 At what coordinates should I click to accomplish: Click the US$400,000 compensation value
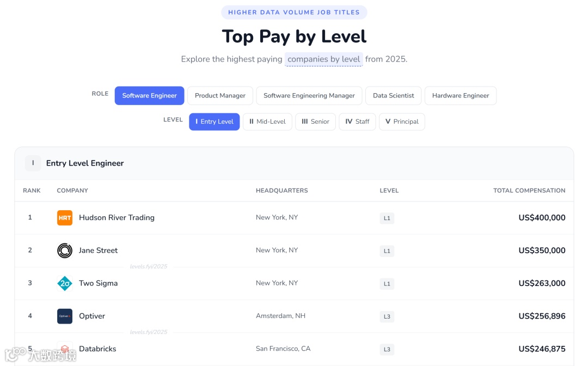[x=542, y=217]
